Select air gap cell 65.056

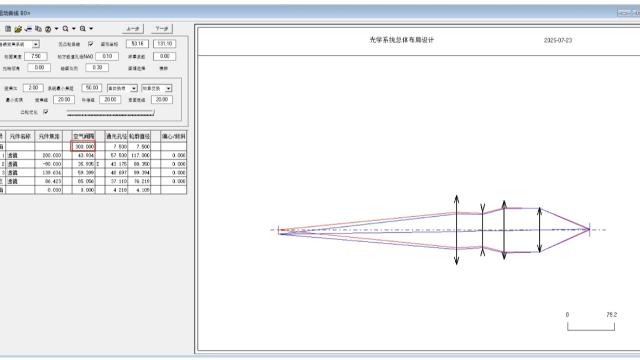click(x=83, y=181)
